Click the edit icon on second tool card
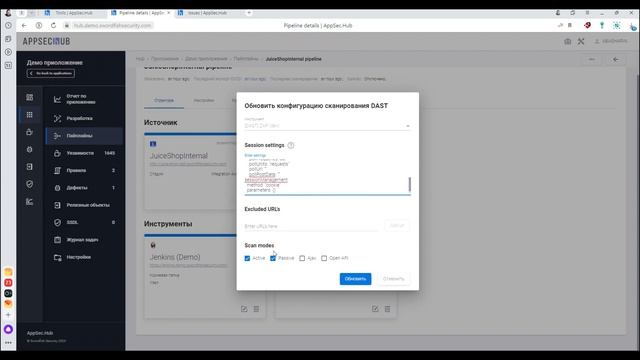The image size is (640, 360). point(375,309)
